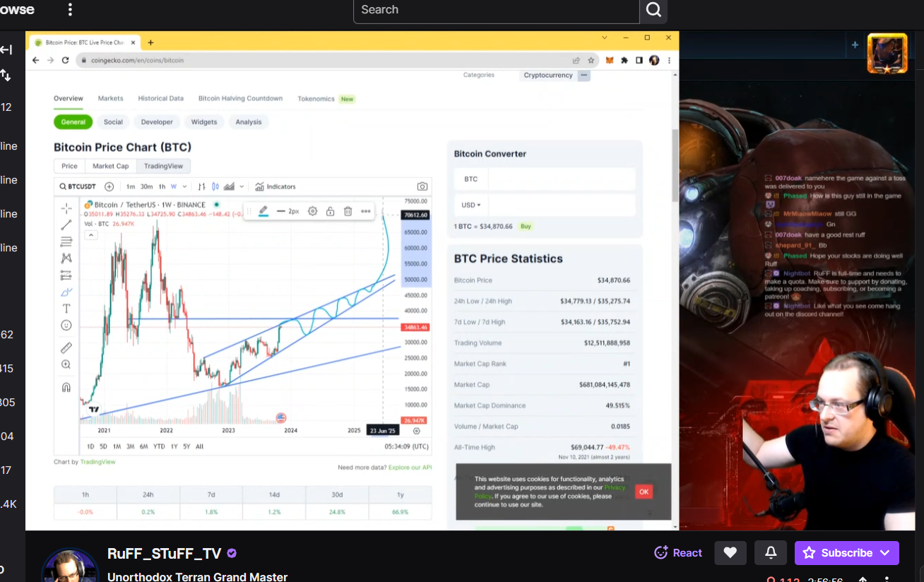Open the Historical Data tab
Image resolution: width=924 pixels, height=582 pixels.
point(161,98)
